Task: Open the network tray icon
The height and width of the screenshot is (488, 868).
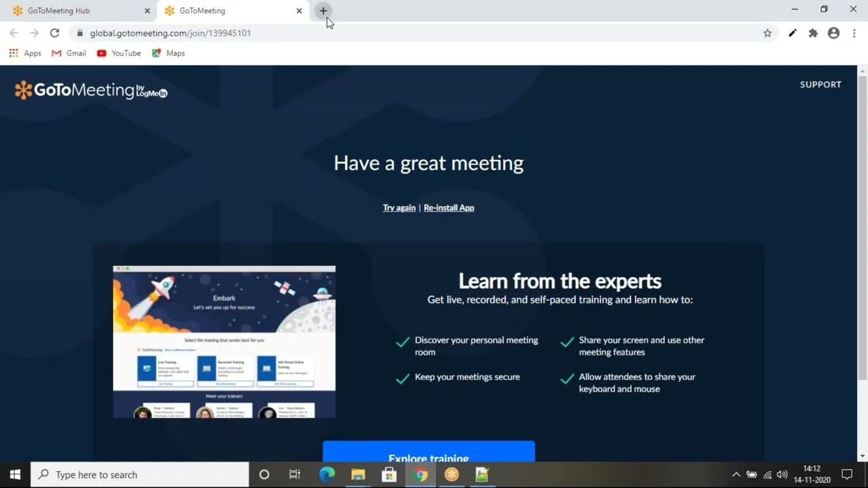Action: point(767,474)
